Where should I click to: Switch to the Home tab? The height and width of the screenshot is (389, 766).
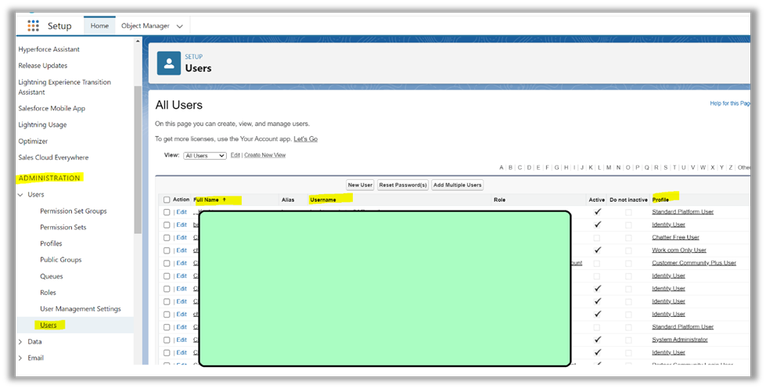point(100,26)
